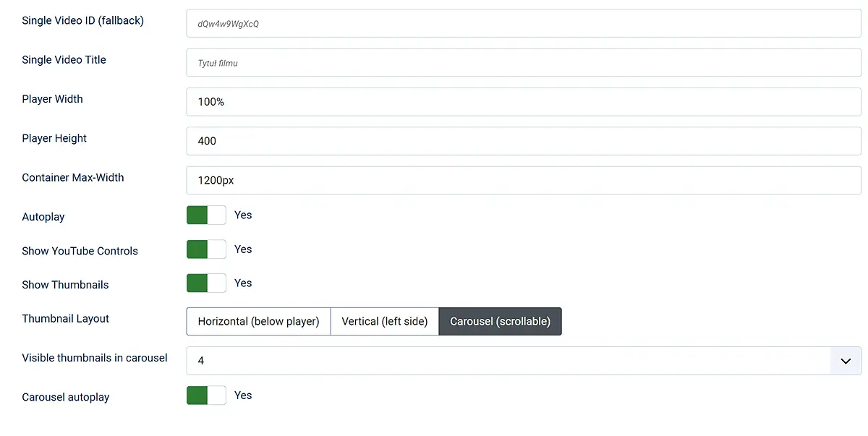Toggle the Autoplay switch
Image resolution: width=868 pixels, height=436 pixels.
coord(206,215)
